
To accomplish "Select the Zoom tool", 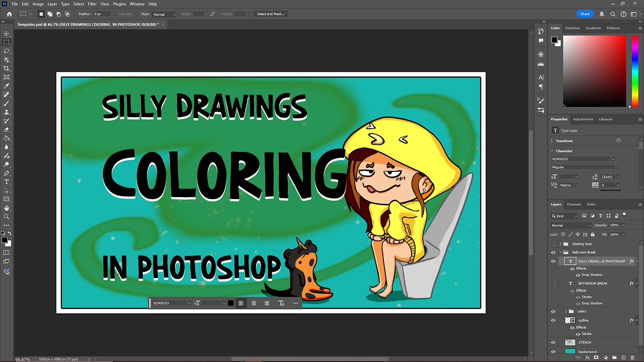I will [7, 217].
